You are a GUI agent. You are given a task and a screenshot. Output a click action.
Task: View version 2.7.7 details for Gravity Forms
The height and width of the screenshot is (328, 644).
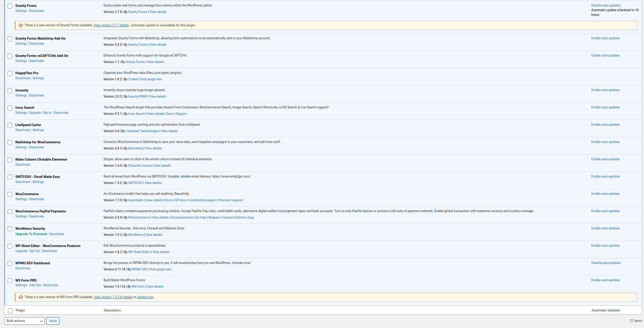pyautogui.click(x=111, y=25)
